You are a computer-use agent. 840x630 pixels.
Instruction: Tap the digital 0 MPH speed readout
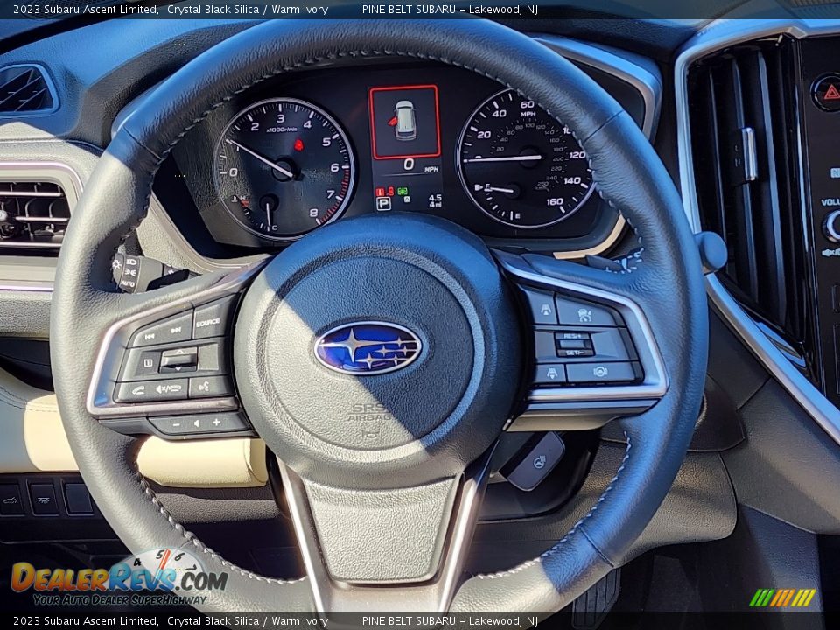[x=409, y=164]
